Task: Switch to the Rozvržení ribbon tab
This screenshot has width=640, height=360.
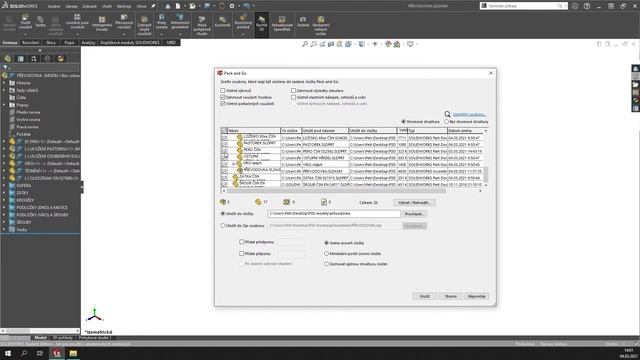Action: (31, 42)
